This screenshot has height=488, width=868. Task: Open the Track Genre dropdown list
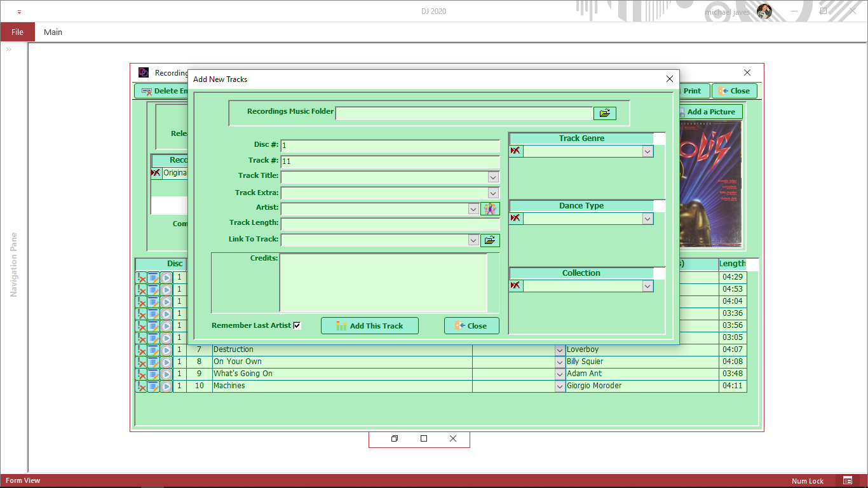pos(647,151)
